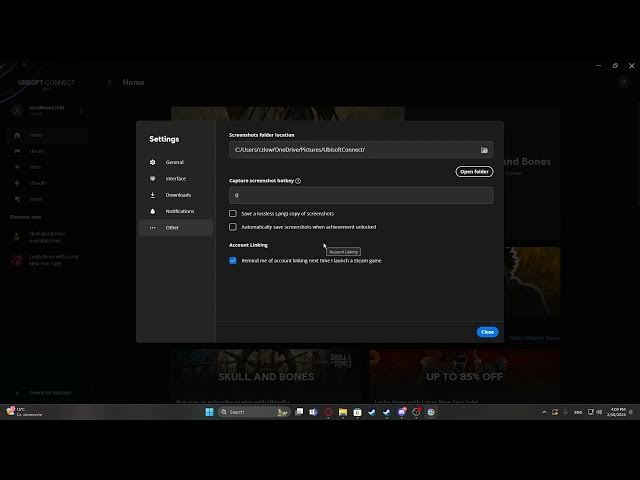The width and height of the screenshot is (640, 480).
Task: Open the weather widget on taskbar
Action: point(24,412)
